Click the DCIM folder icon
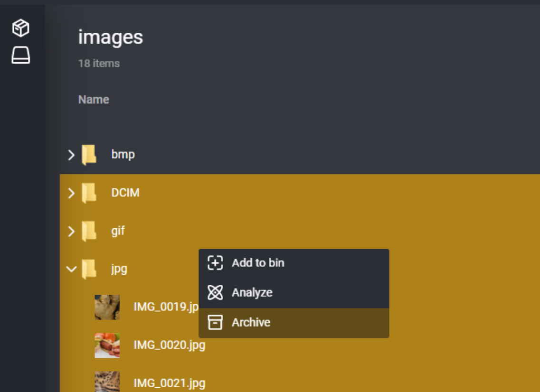The image size is (540, 392). click(x=89, y=193)
